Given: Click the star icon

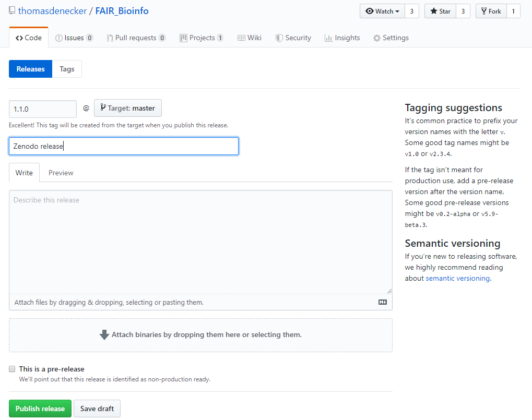Looking at the screenshot, I should pos(434,11).
